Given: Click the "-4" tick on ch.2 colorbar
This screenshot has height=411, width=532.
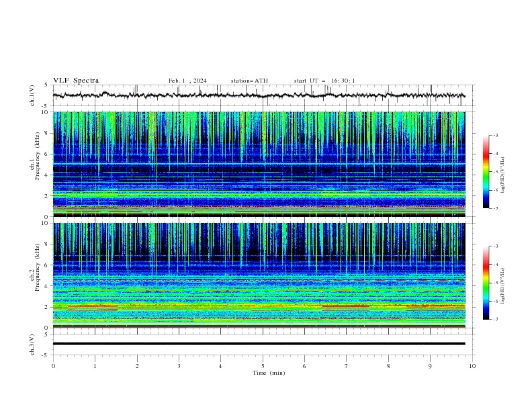Looking at the screenshot, I should pos(496,265).
